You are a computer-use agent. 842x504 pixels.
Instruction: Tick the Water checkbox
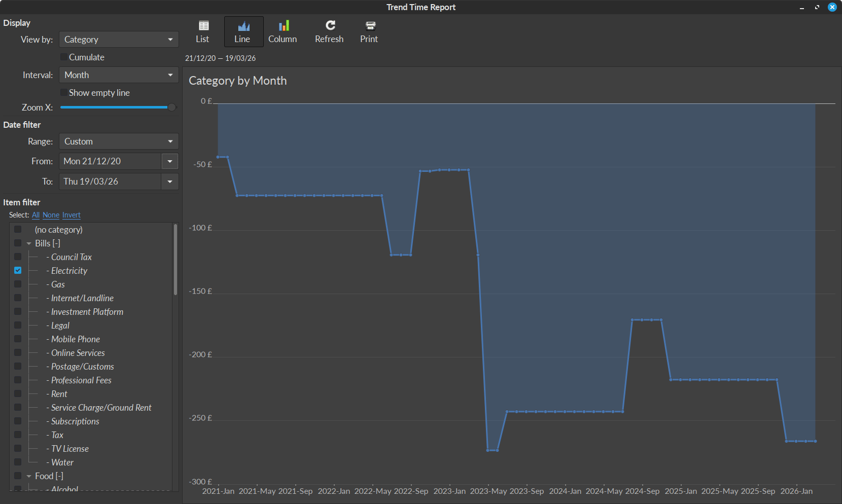(18, 462)
